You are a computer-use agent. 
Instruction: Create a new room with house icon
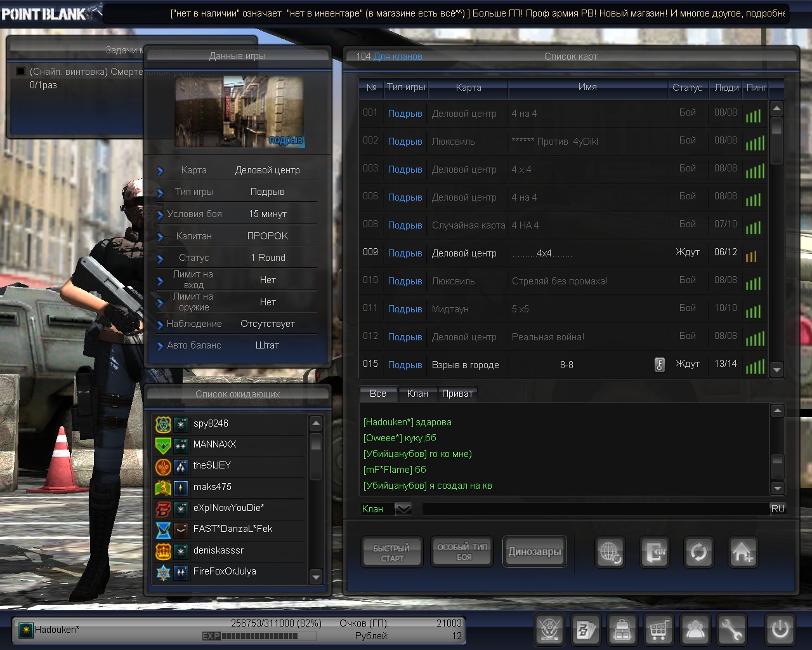[742, 552]
